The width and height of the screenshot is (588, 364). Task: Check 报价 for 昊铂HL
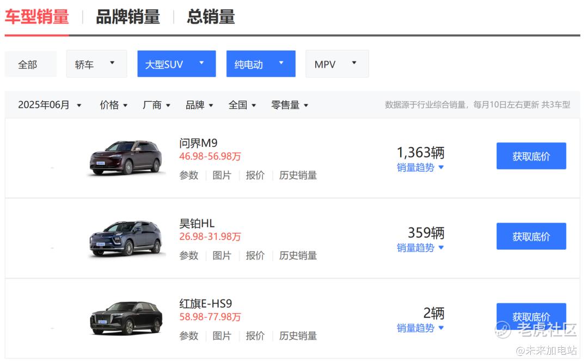(x=255, y=256)
